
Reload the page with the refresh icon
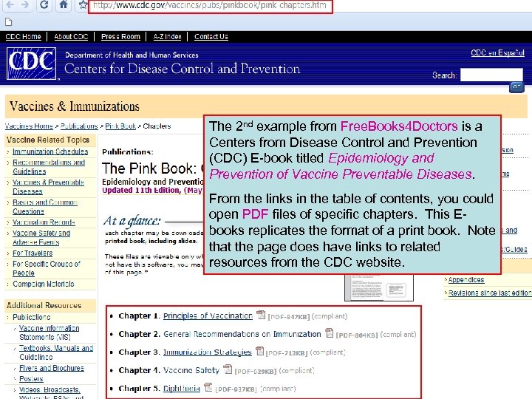click(x=44, y=4)
